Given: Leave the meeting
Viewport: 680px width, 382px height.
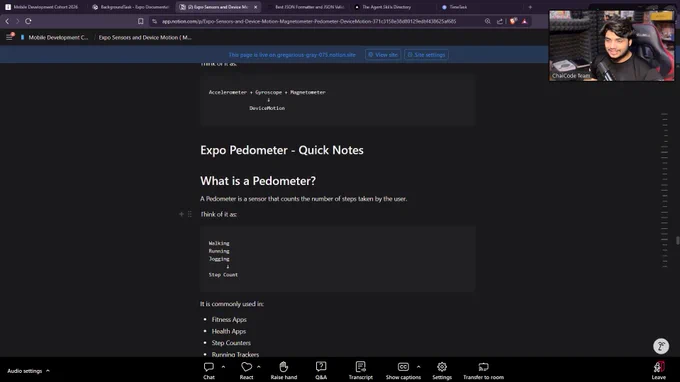Looking at the screenshot, I should (x=658, y=371).
